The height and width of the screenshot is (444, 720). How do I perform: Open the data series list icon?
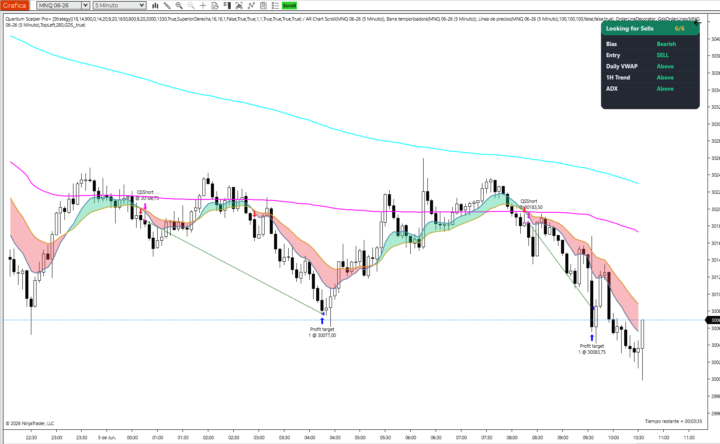tap(275, 6)
